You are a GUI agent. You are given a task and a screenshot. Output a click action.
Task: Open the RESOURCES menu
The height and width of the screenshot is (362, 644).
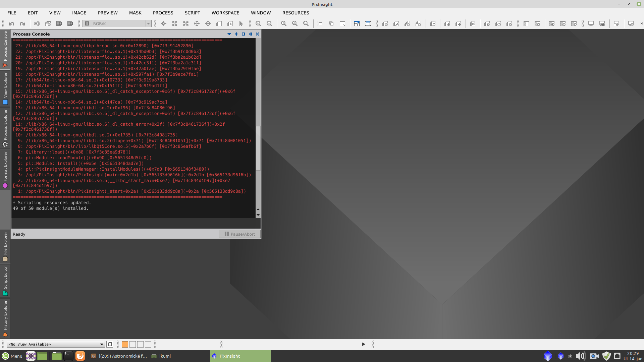click(296, 13)
